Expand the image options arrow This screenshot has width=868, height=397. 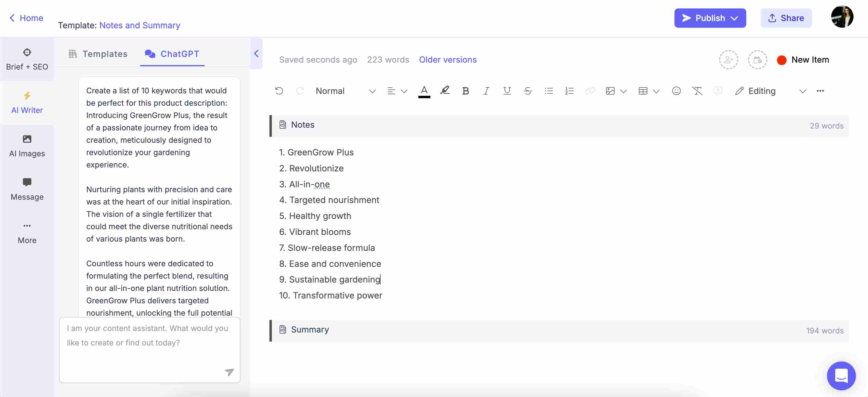623,91
